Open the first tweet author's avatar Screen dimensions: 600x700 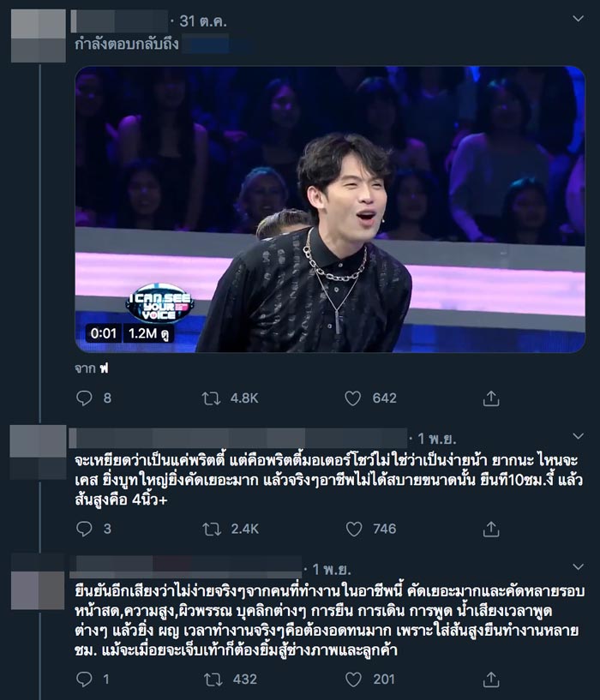click(x=39, y=36)
